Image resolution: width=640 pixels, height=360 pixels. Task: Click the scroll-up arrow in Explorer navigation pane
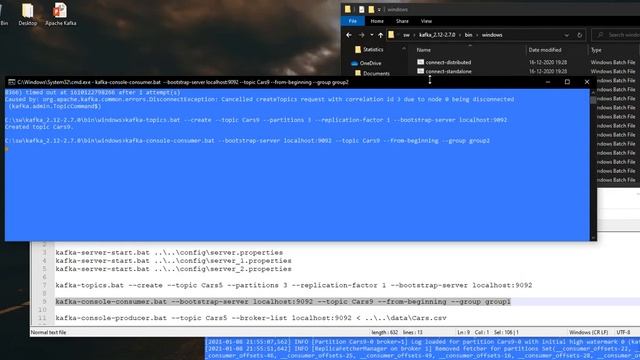404,49
